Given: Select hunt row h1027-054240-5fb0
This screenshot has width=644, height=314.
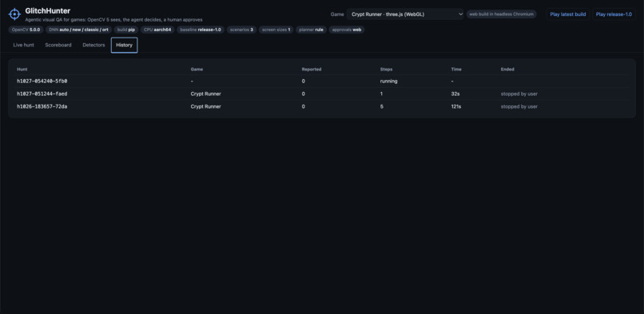Looking at the screenshot, I should 322,81.
